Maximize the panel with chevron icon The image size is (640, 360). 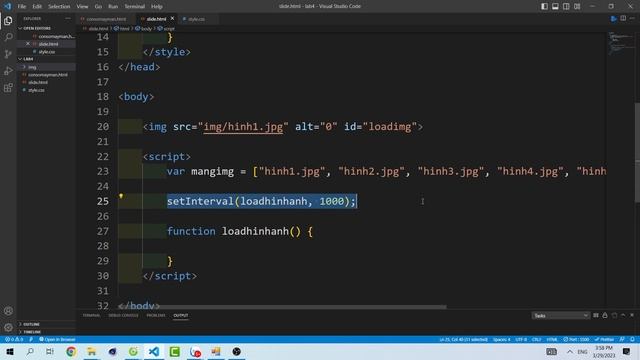[x=623, y=316]
